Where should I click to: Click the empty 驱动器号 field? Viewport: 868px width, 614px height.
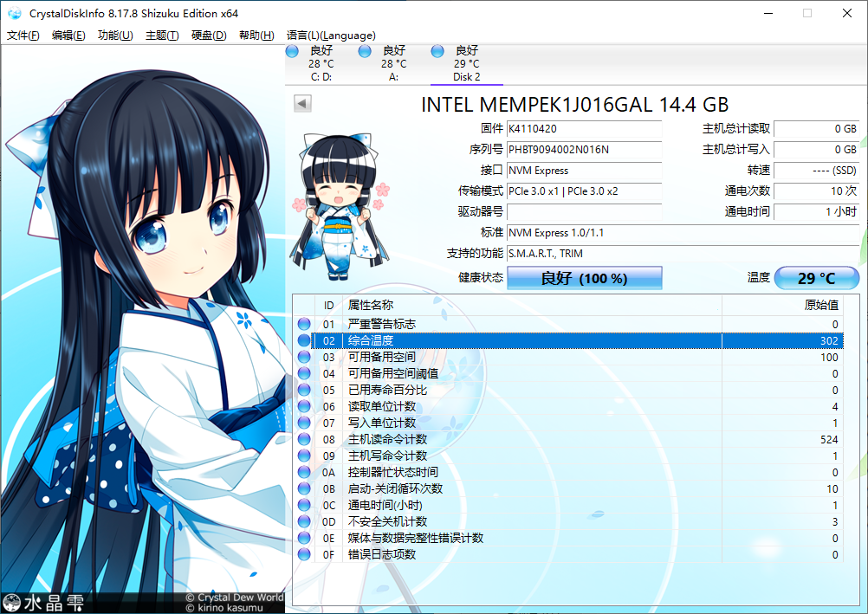coord(584,212)
